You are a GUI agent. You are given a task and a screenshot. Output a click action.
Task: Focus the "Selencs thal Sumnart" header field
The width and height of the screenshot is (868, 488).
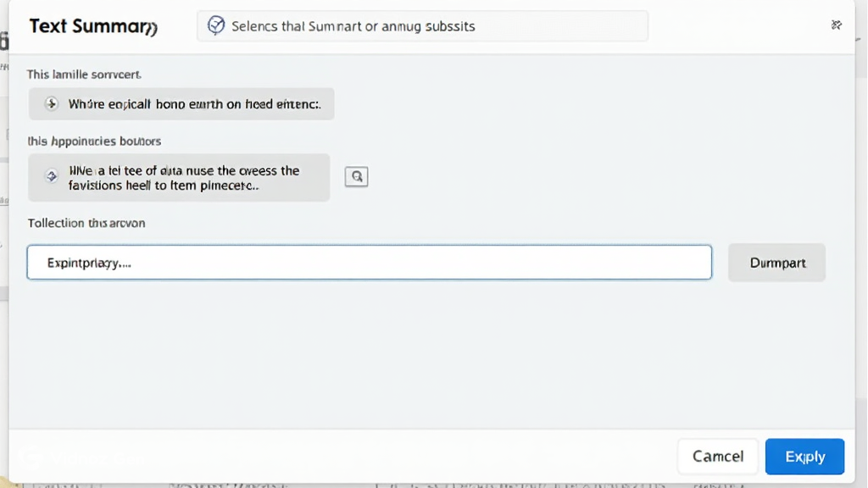[422, 26]
